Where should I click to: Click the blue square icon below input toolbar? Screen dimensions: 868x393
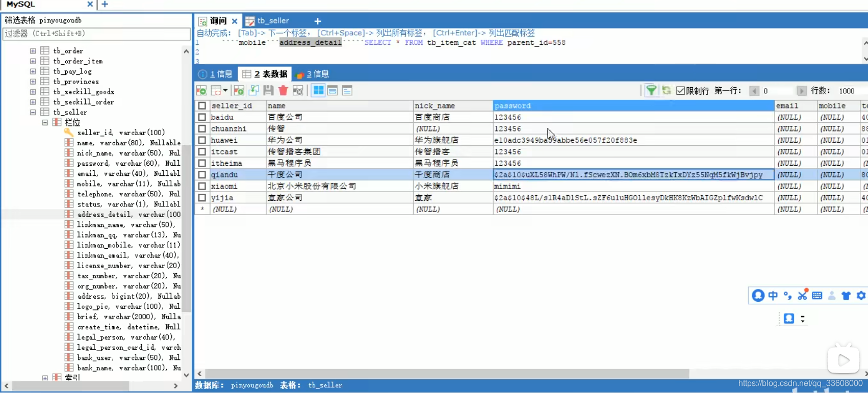789,318
